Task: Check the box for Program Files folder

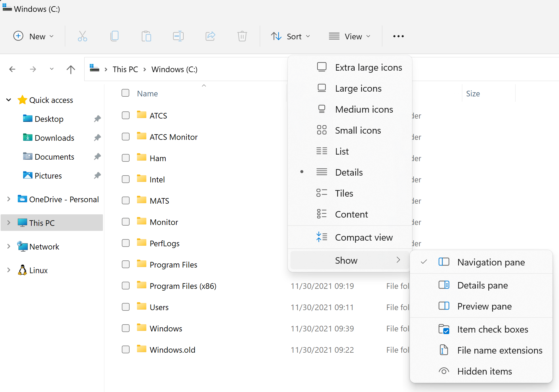Action: point(126,264)
